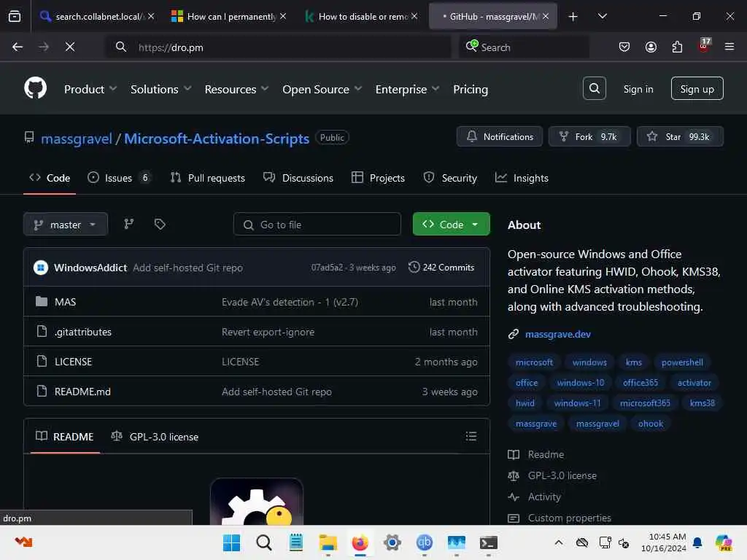Click the Firefox stop loading button
The image size is (747, 560).
click(x=70, y=47)
